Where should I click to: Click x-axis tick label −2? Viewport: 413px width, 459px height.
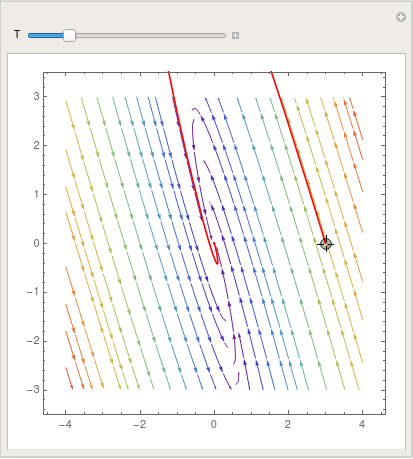139,424
